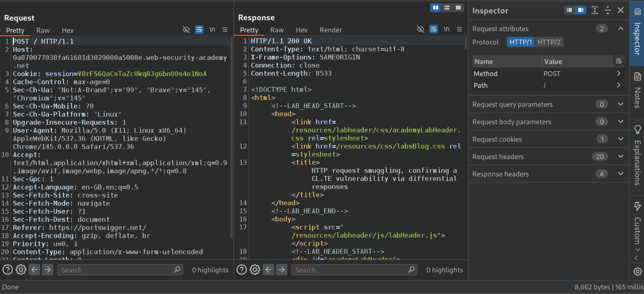
Task: Switch protocol to HTTP/2
Action: coord(549,42)
